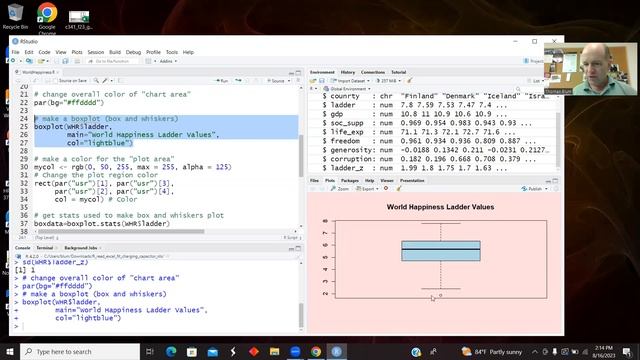Click the code tools wand icon in editor
Viewport: 640px width, 360px height.
[x=105, y=81]
